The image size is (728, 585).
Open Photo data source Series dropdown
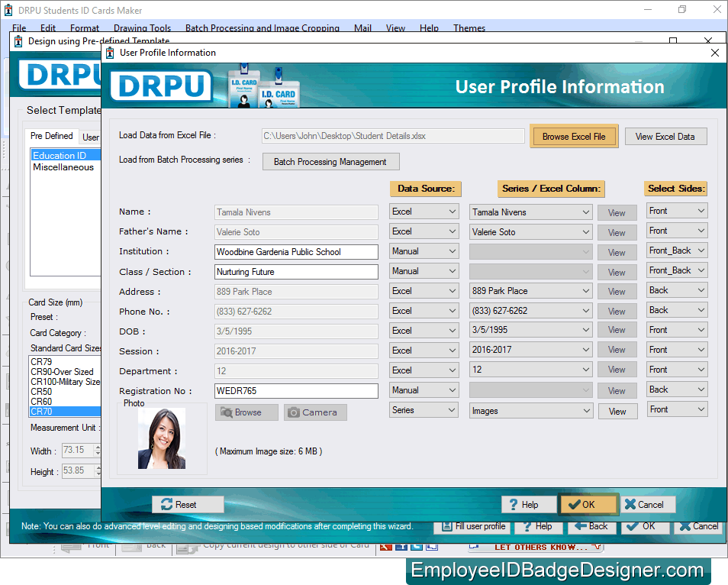[x=424, y=410]
